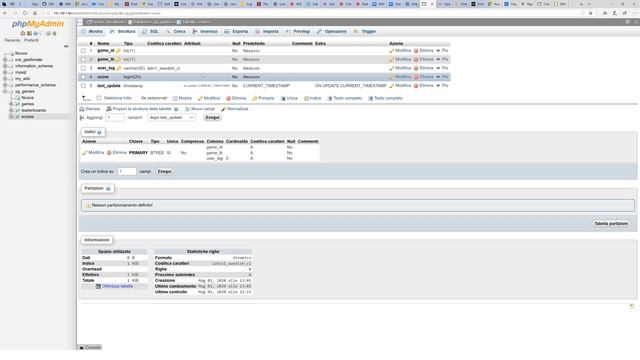This screenshot has height=360, width=640.
Task: Click the printer Stampa icon
Action: point(82,109)
